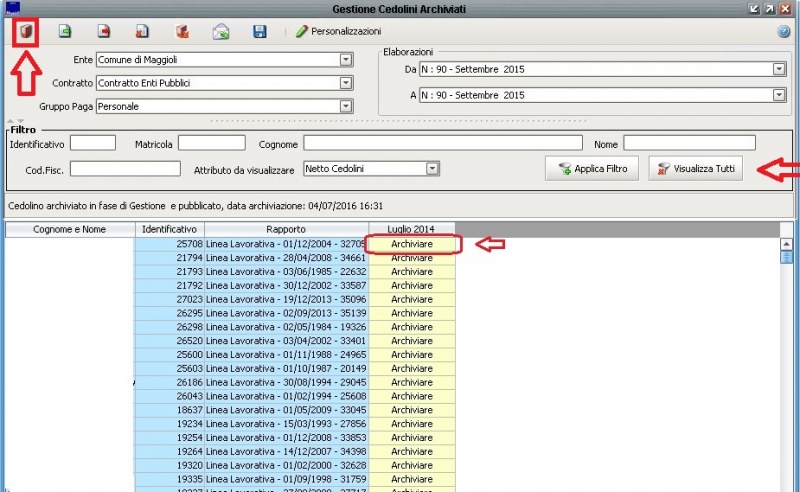The height and width of the screenshot is (492, 800).
Task: Click the collapse arrows above the Filtro panel
Action: pos(15,121)
